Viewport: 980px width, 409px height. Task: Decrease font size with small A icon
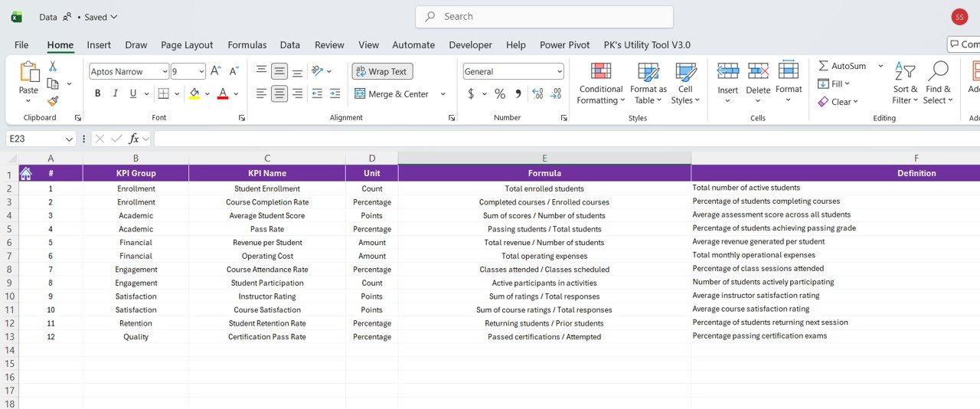(234, 71)
